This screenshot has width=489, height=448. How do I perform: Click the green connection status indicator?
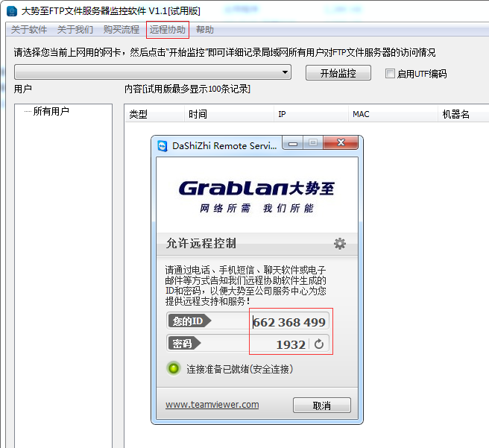(174, 369)
